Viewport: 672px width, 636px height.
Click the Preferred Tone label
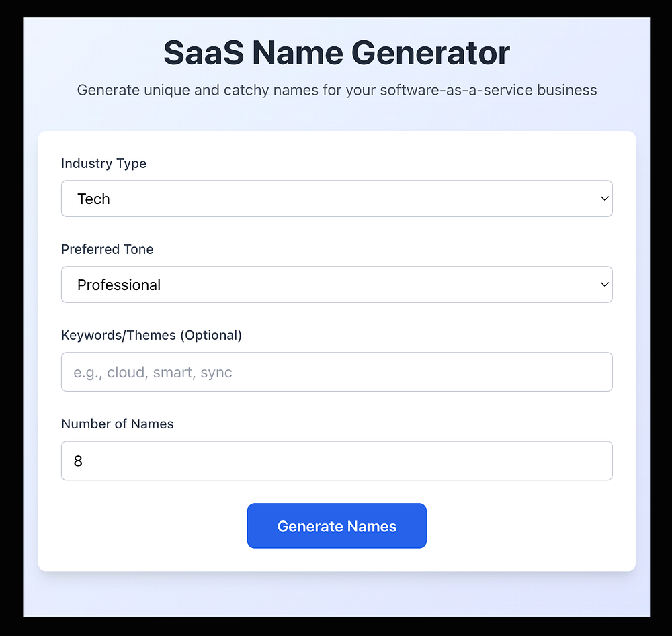(x=108, y=249)
